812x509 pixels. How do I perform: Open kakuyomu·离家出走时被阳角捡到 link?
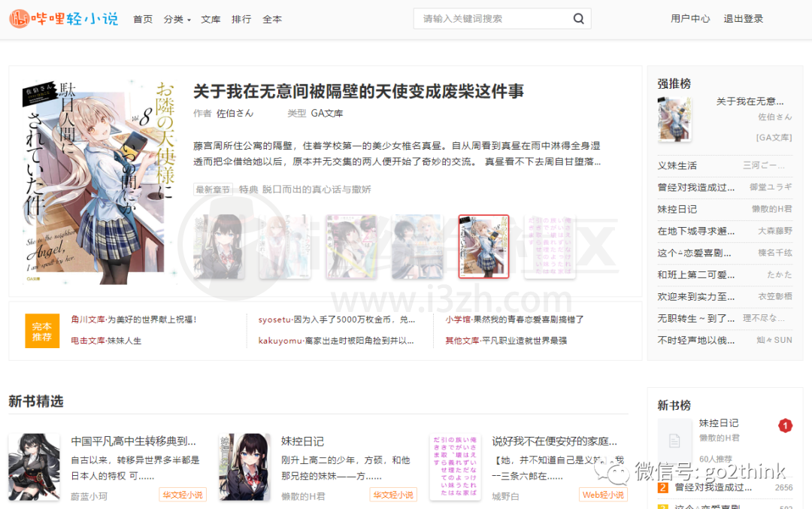[336, 341]
